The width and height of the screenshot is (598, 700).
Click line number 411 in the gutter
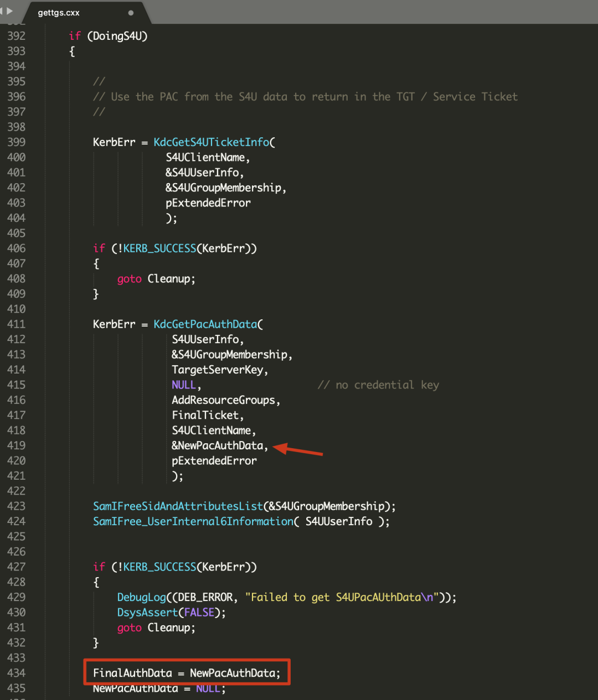coord(16,324)
